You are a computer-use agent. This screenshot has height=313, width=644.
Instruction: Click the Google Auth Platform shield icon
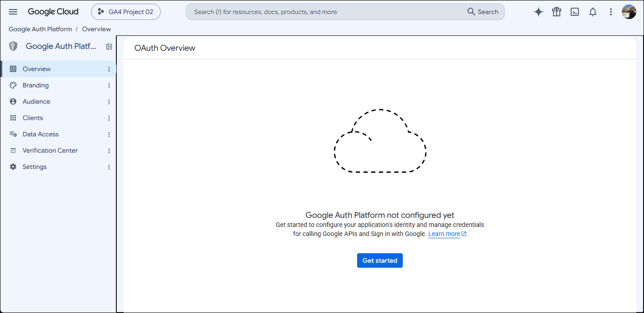coord(13,46)
